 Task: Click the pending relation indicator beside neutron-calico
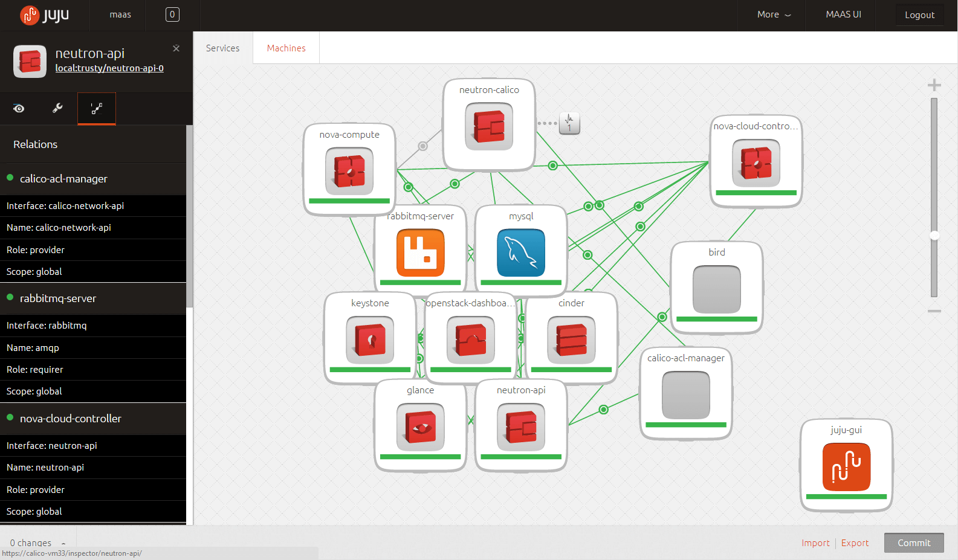click(x=569, y=123)
